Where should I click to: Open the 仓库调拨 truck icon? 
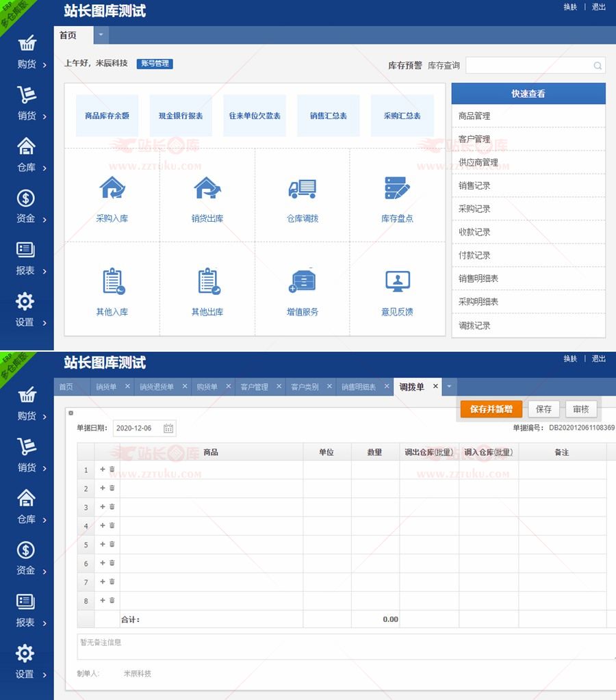[303, 188]
